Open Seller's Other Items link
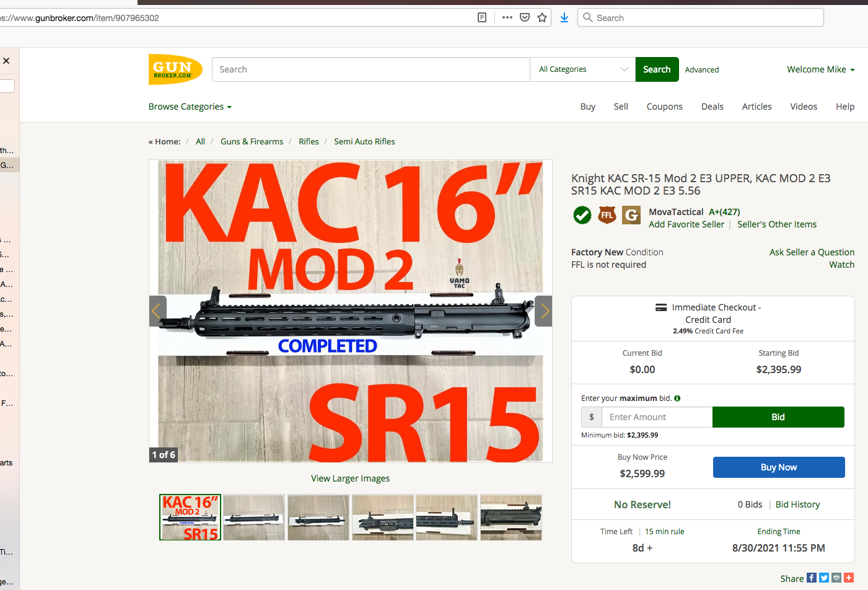This screenshot has width=868, height=590. [777, 224]
